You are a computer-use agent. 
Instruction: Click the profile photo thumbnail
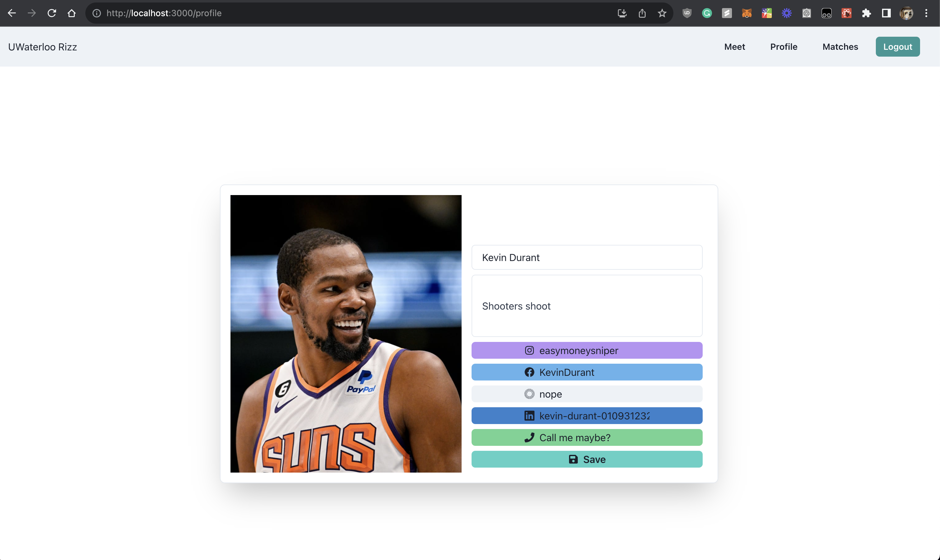coord(345,334)
